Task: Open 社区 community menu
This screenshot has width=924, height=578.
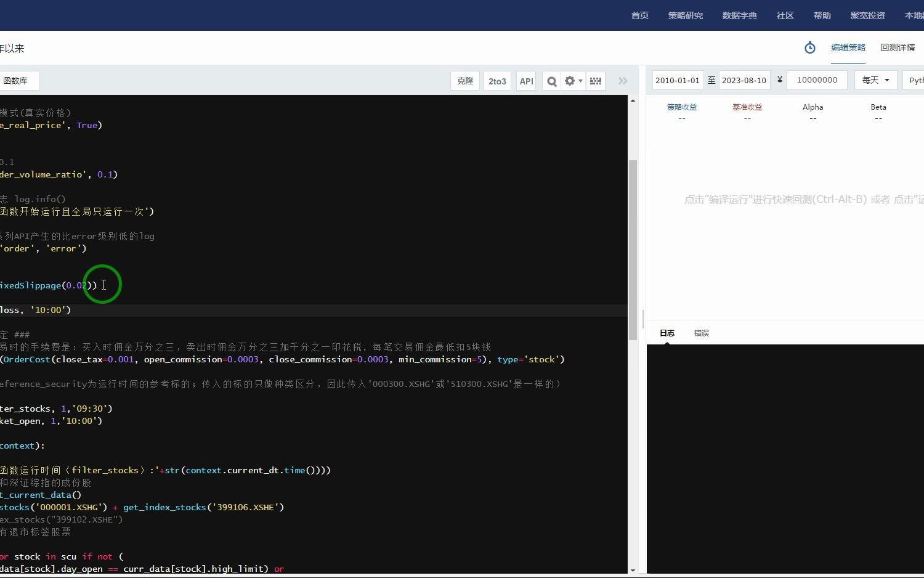Action: click(x=785, y=15)
